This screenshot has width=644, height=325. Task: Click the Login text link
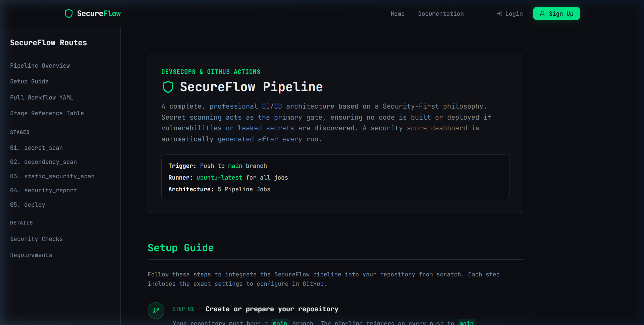(514, 14)
